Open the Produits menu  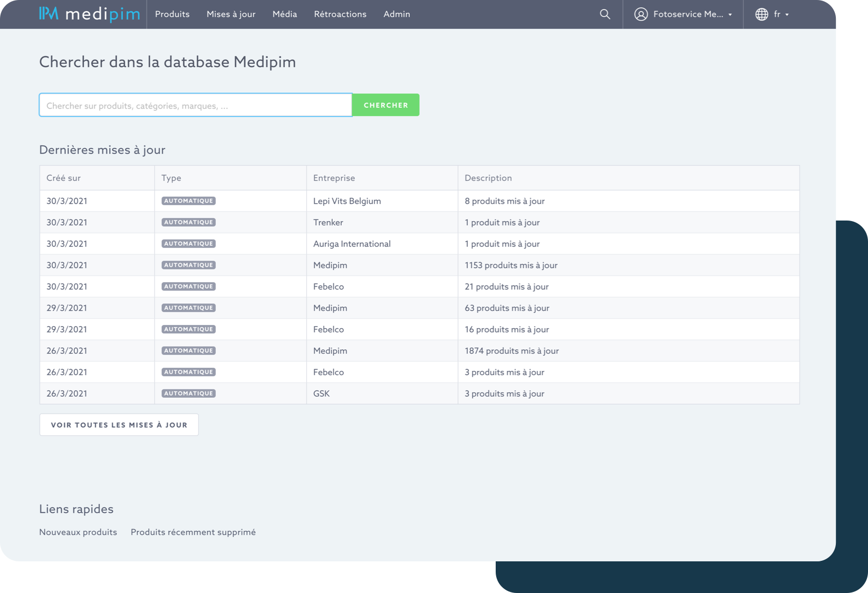point(172,14)
